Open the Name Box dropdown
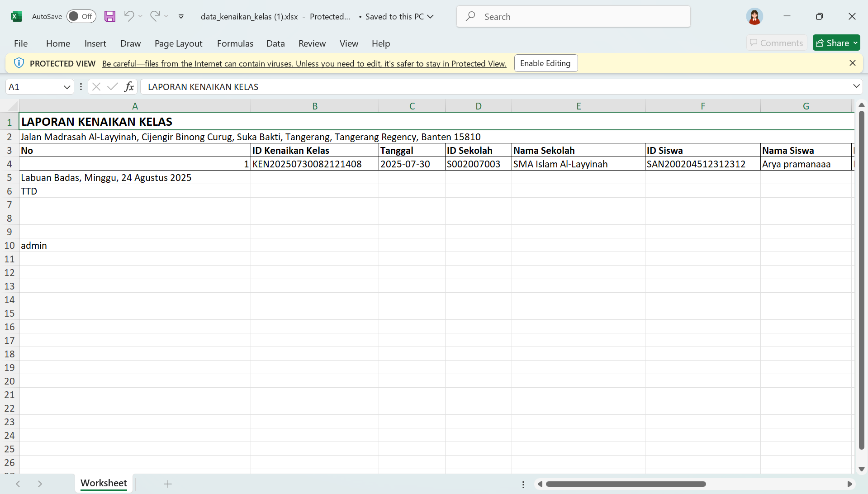This screenshot has width=868, height=494. pos(66,86)
